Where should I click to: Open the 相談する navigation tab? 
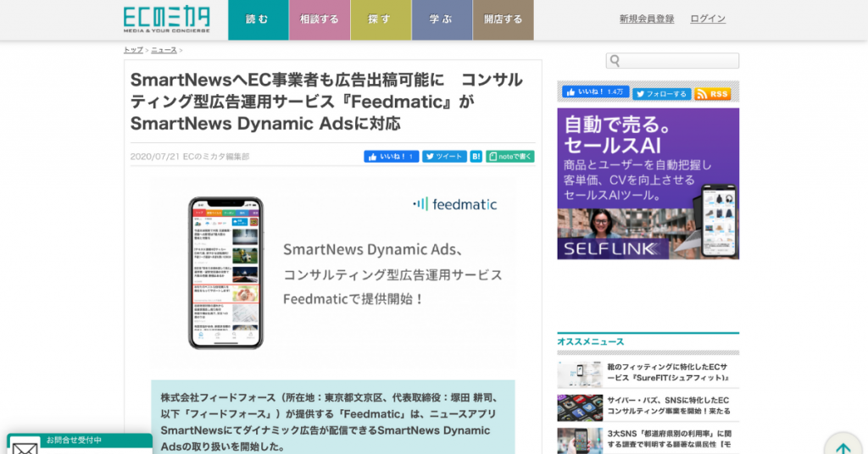[320, 20]
